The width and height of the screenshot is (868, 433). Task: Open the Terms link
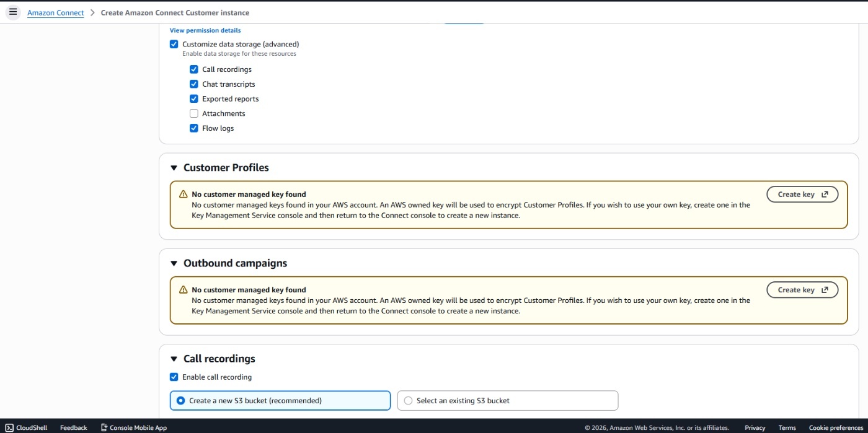coord(787,427)
